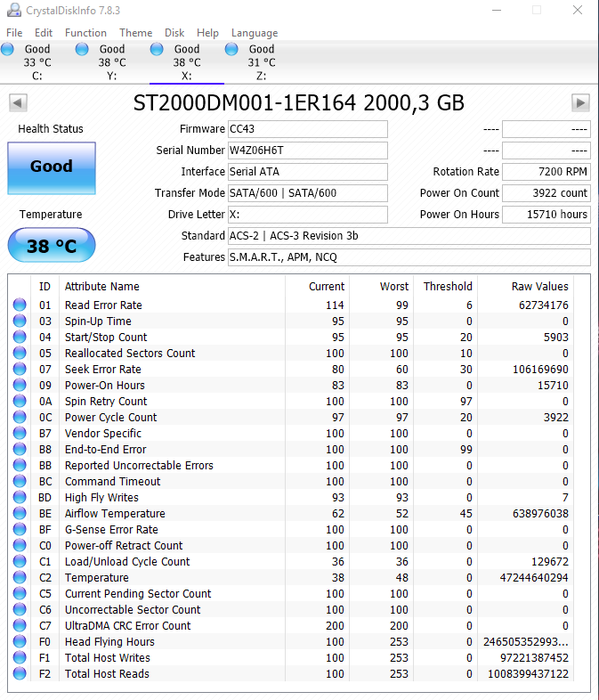Click status orb for Read Error Rate
The width and height of the screenshot is (599, 700).
pos(20,305)
